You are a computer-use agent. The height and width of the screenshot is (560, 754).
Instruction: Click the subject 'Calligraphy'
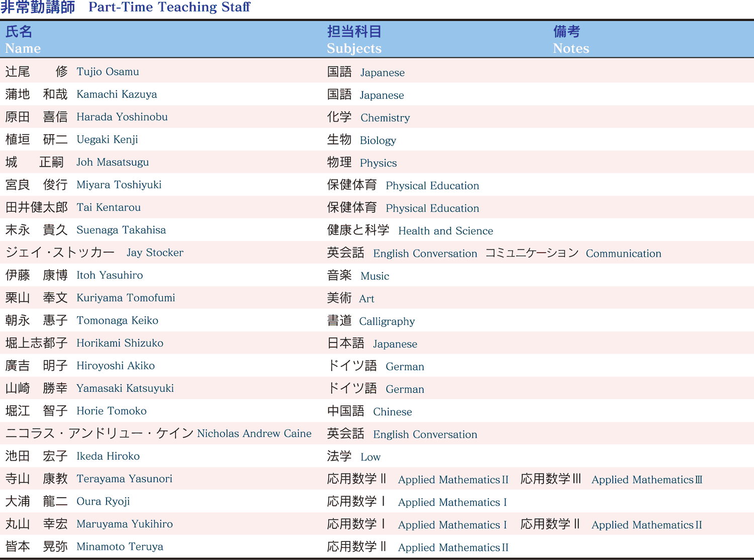point(387,321)
